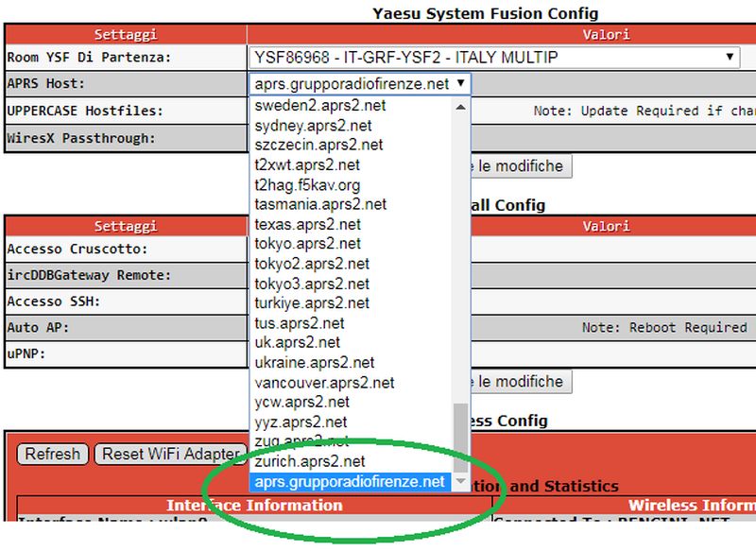
Task: Click the 'ircDDBGateway Remote:' label
Action: [x=89, y=275]
